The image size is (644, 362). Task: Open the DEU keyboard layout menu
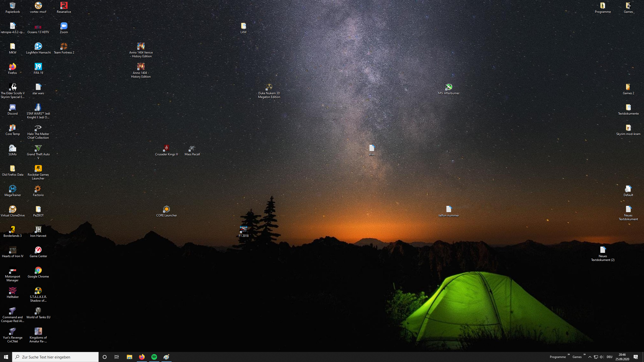[610, 357]
